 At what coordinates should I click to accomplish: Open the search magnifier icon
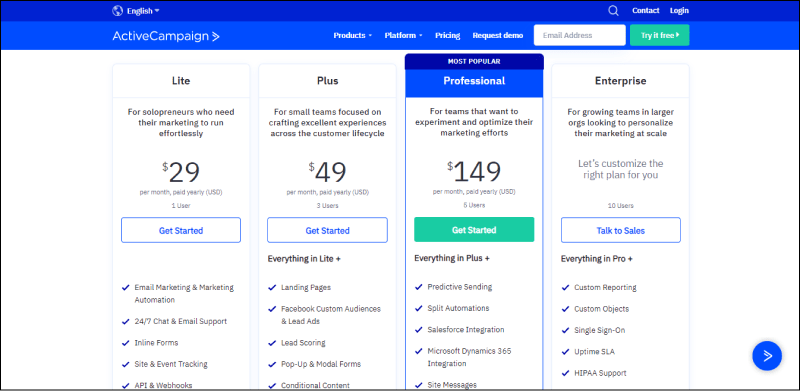tap(613, 11)
